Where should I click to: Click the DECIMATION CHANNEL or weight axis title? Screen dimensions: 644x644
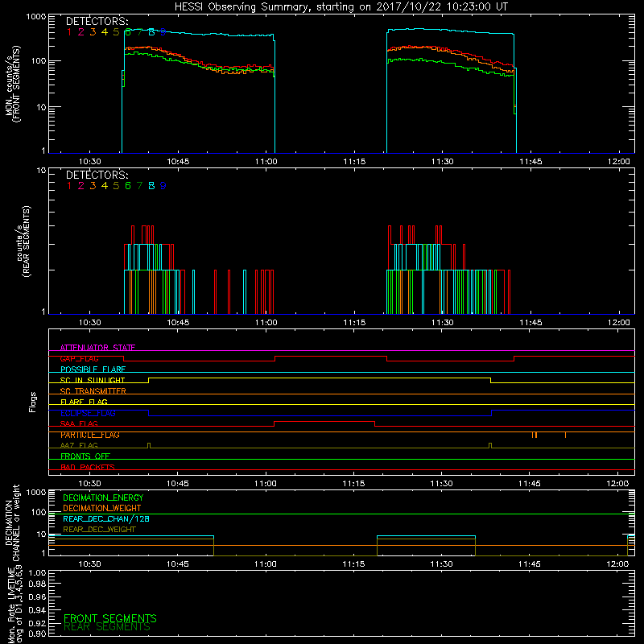coord(13,522)
